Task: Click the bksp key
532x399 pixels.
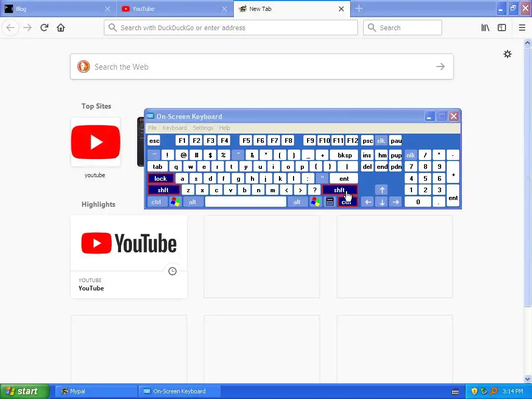Action: coord(345,155)
